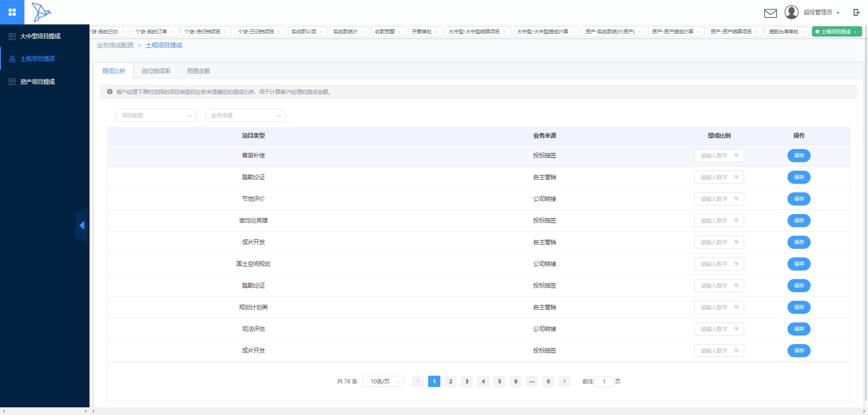Open the 10条/页 page size dropdown
Viewport: 868px width, 415px height.
coord(383,382)
